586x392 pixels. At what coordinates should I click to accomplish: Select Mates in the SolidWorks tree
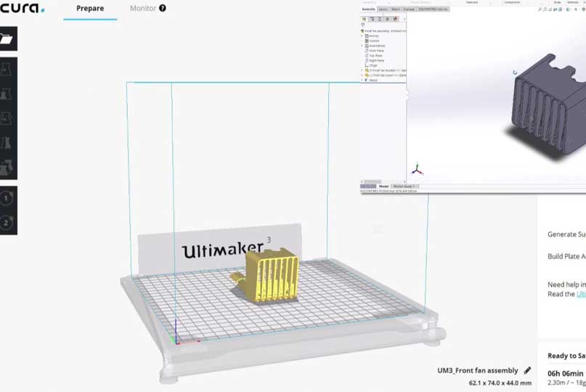tap(371, 80)
